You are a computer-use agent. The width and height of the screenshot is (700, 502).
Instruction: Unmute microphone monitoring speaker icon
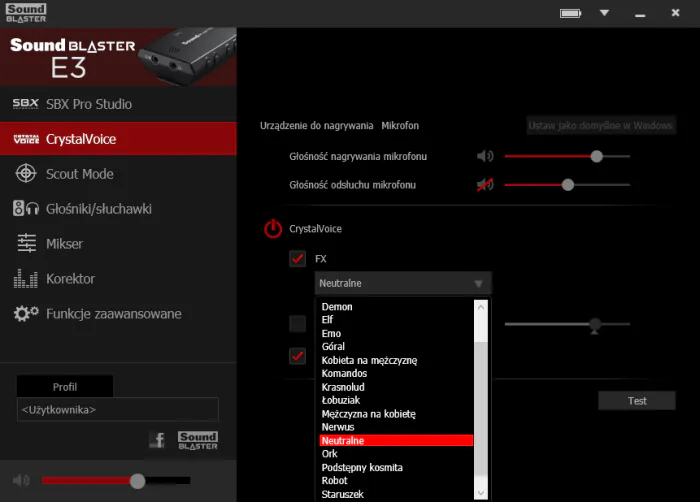click(x=485, y=184)
